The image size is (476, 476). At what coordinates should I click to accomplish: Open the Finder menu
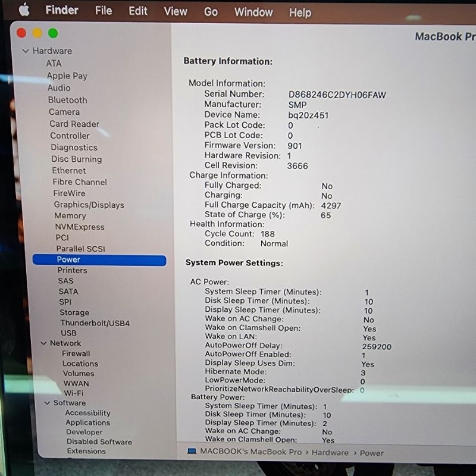click(62, 10)
